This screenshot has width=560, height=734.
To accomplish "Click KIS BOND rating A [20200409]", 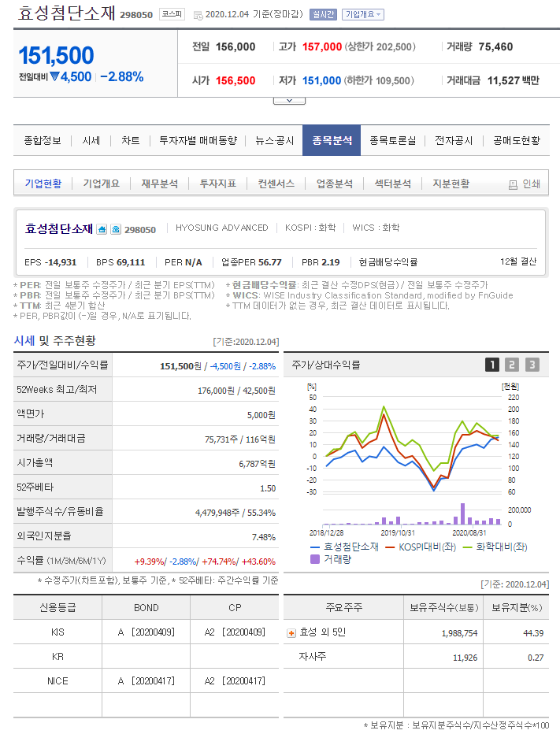I will coord(146,632).
